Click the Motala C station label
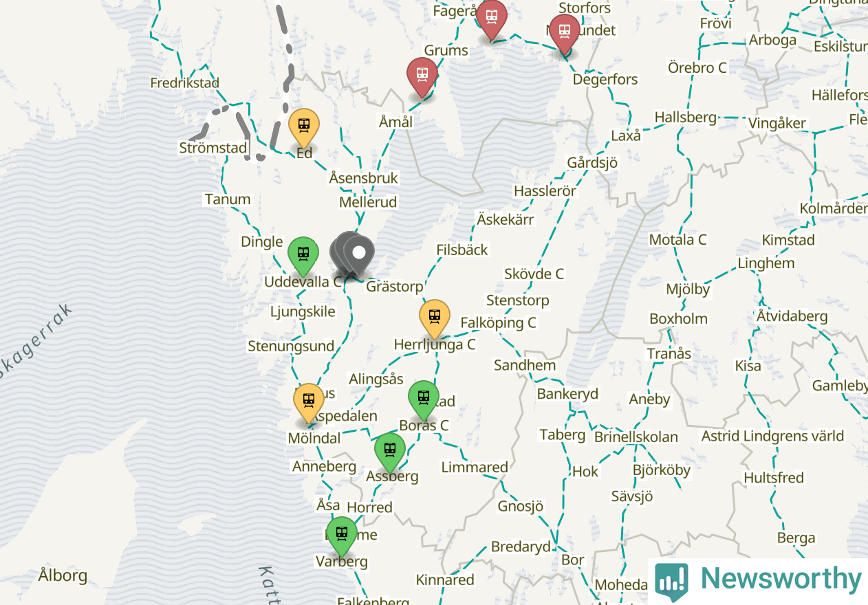Image resolution: width=868 pixels, height=605 pixels. point(678,240)
